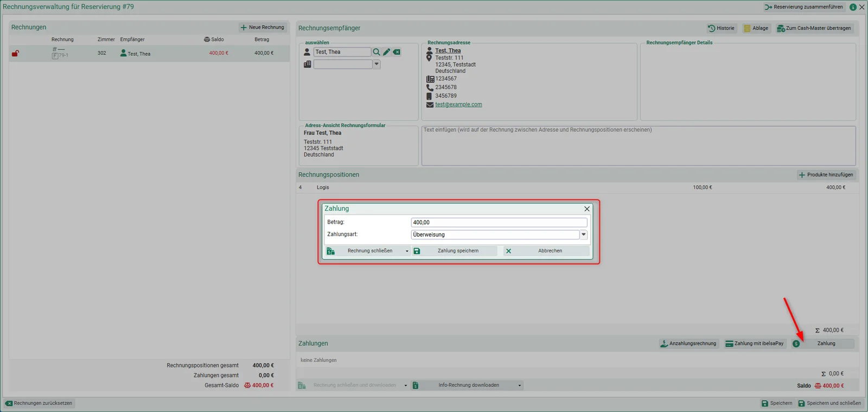Viewport: 868px width, 412px height.
Task: Open the test@example.com email link
Action: pyautogui.click(x=458, y=105)
